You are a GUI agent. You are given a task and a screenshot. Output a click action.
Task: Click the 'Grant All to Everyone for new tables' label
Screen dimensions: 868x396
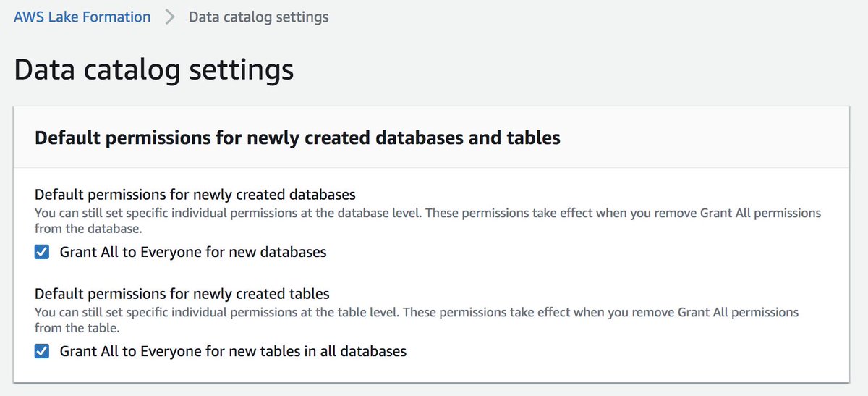click(233, 352)
